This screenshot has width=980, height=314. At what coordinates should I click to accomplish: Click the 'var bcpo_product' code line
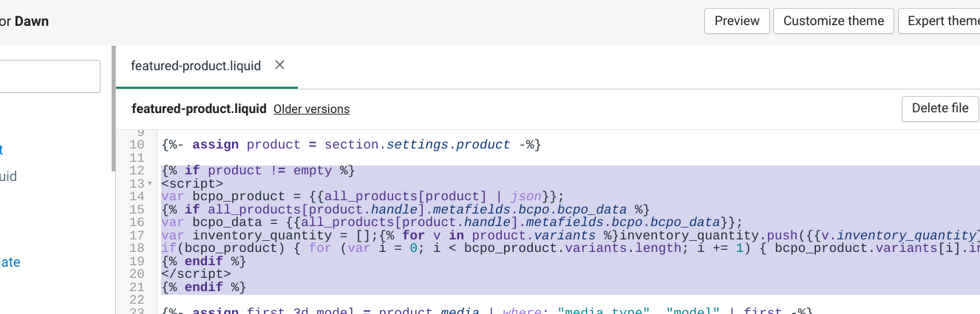(x=363, y=197)
